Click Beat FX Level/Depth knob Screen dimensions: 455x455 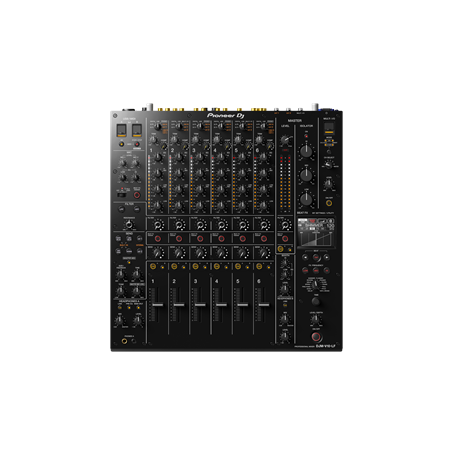pos(315,319)
